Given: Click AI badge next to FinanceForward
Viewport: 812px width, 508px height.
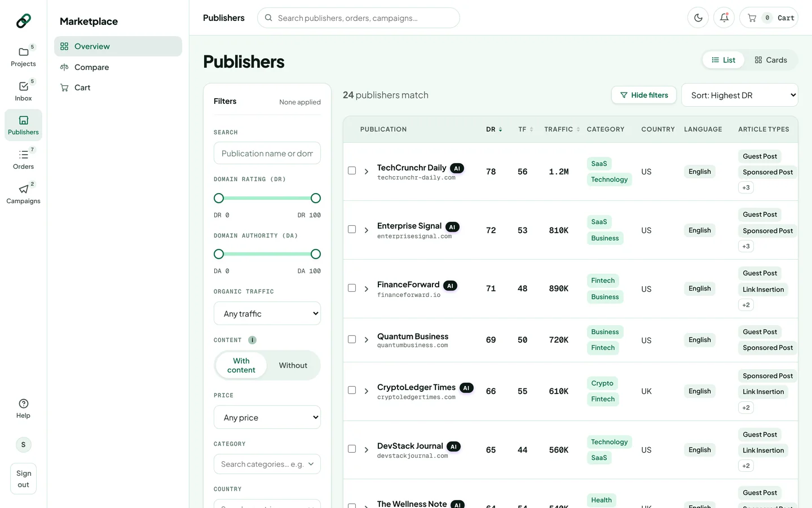Looking at the screenshot, I should (x=450, y=286).
